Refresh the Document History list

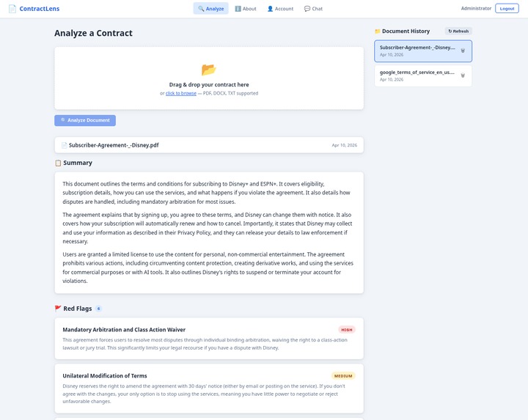pos(458,31)
